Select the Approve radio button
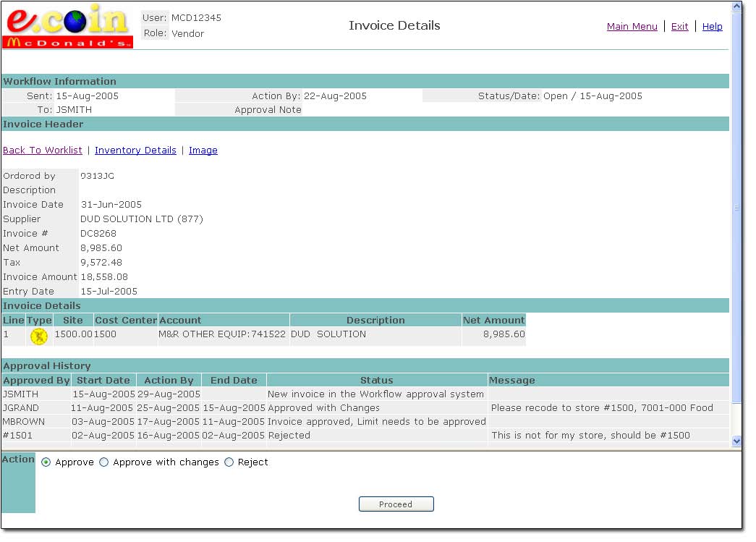Screen dimensions: 756x542 point(46,462)
